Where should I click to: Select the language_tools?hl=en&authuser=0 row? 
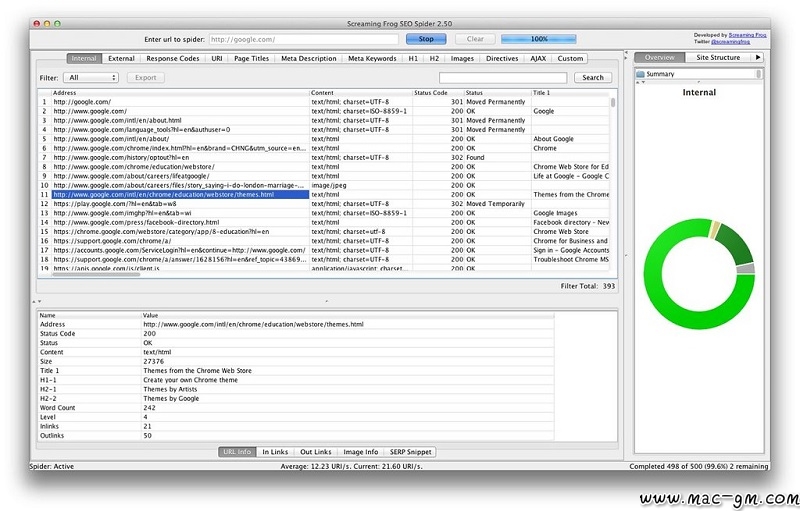pos(323,130)
